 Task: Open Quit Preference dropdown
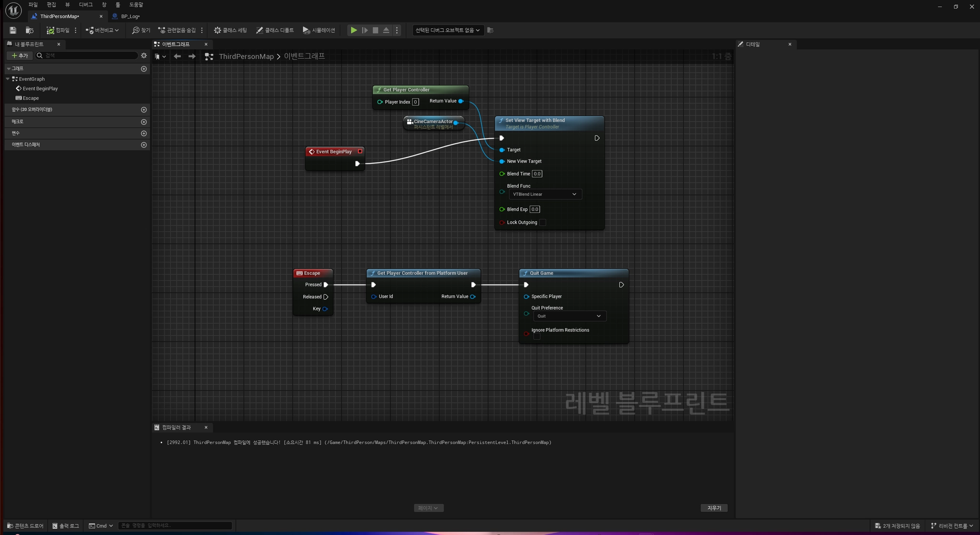point(569,316)
